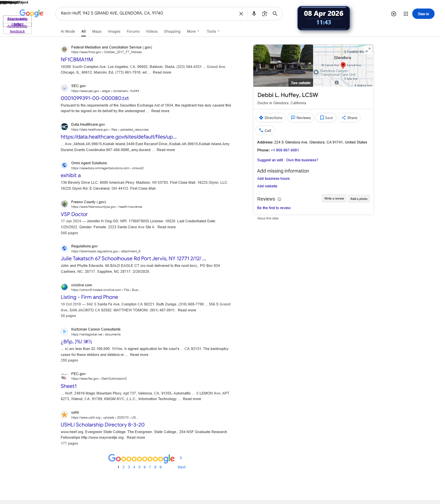
Task: Click the Google logo to go home
Action: (31, 13)
